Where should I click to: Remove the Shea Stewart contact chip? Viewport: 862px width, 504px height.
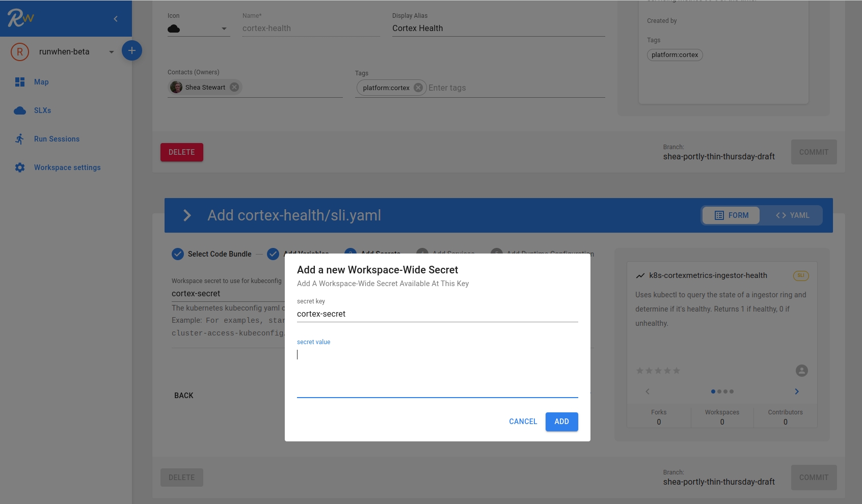coord(234,87)
